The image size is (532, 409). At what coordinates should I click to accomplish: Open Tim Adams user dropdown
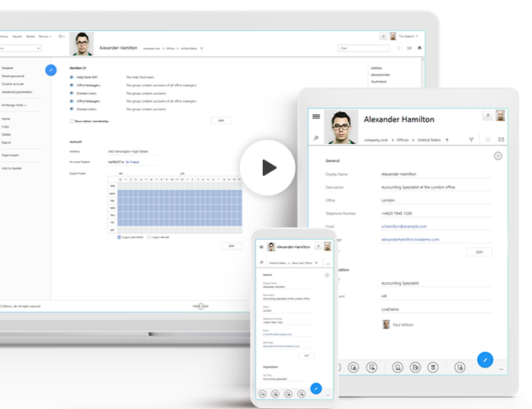408,36
